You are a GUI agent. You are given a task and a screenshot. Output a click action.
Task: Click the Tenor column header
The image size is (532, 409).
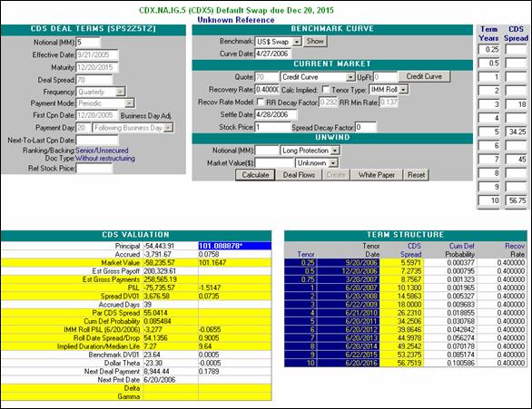point(306,254)
